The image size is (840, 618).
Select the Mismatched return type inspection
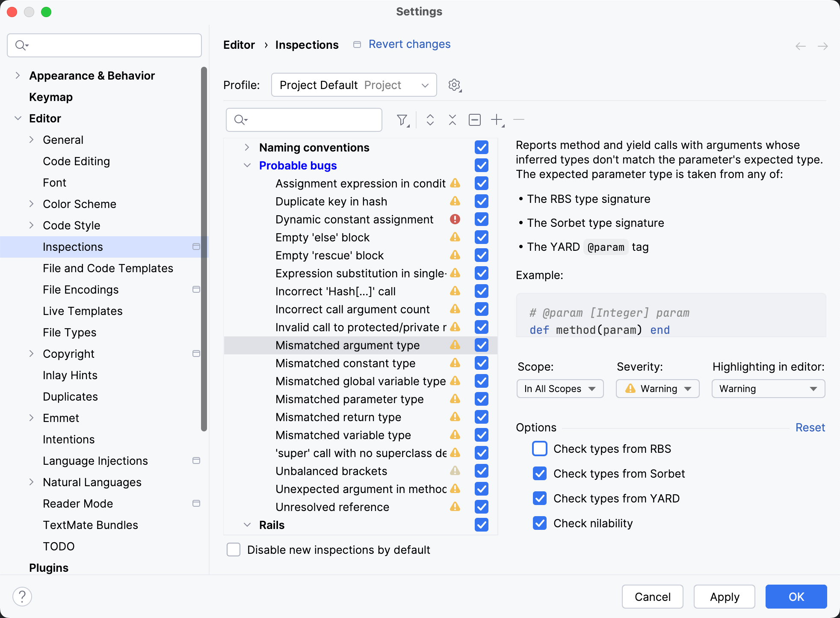tap(338, 417)
